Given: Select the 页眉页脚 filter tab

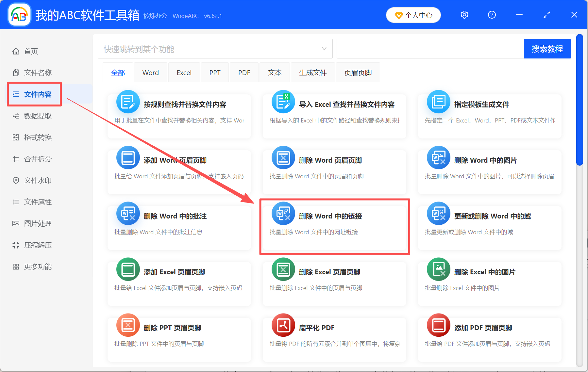Looking at the screenshot, I should coord(358,72).
